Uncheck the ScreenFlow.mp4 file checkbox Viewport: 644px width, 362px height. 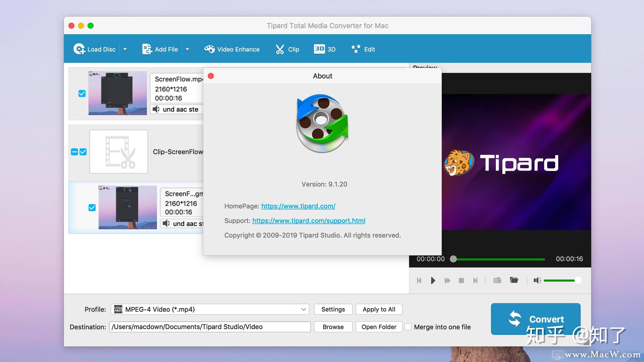[82, 94]
